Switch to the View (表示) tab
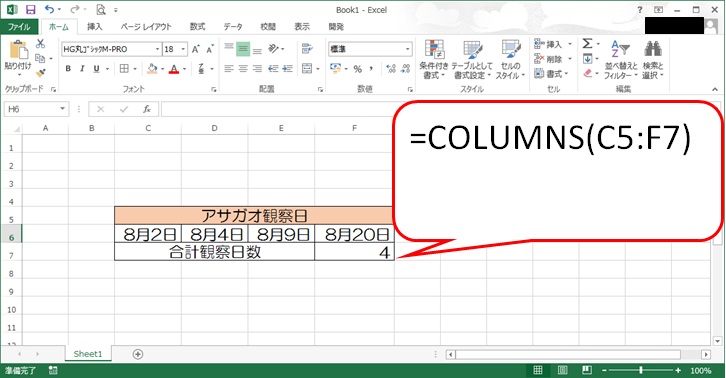 [x=302, y=27]
